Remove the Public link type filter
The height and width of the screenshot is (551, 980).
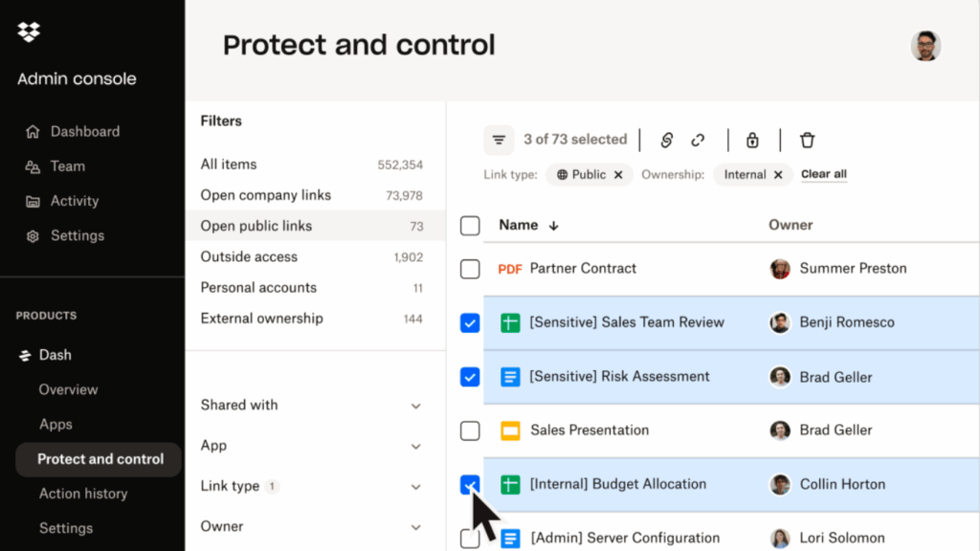point(618,175)
